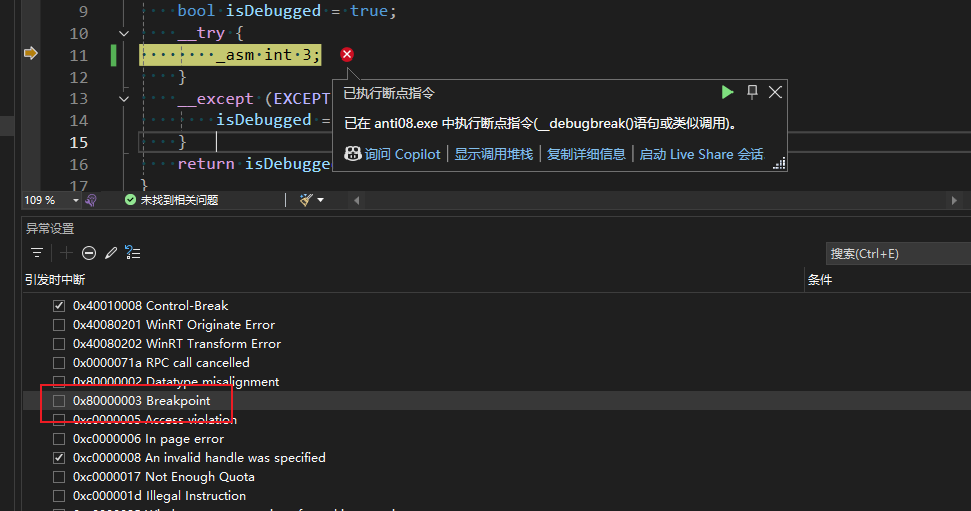Uncheck the 0x40010008 Control-Break checkbox
Image resolution: width=971 pixels, height=511 pixels.
(59, 306)
